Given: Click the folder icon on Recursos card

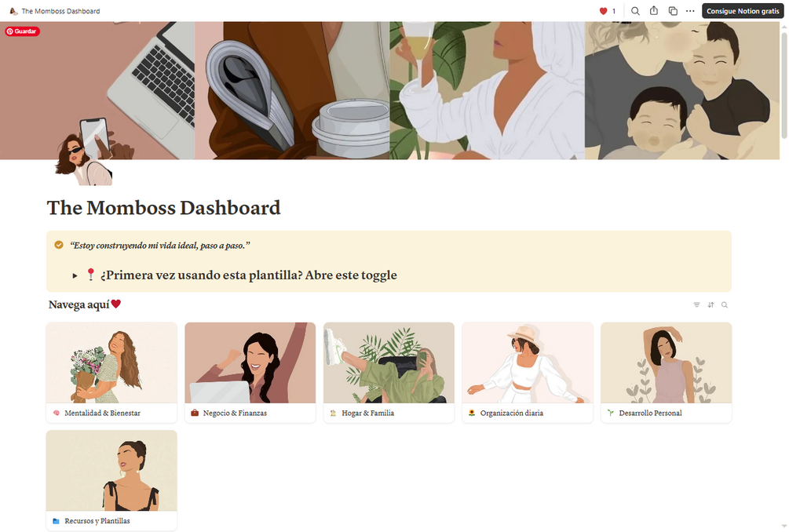Looking at the screenshot, I should pos(57,521).
